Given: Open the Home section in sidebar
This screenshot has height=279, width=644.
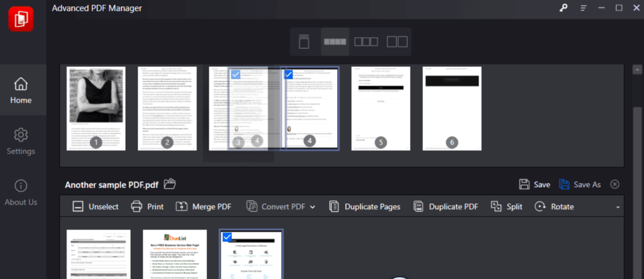Looking at the screenshot, I should pyautogui.click(x=21, y=91).
